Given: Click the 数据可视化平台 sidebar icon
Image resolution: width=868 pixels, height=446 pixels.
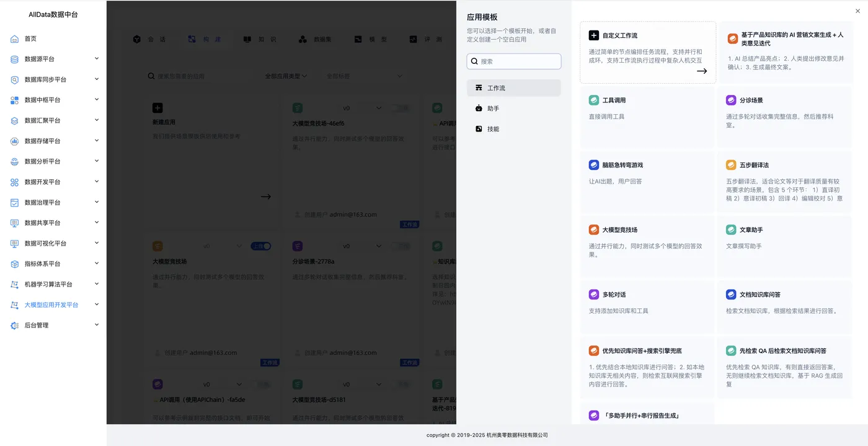Looking at the screenshot, I should 14,243.
